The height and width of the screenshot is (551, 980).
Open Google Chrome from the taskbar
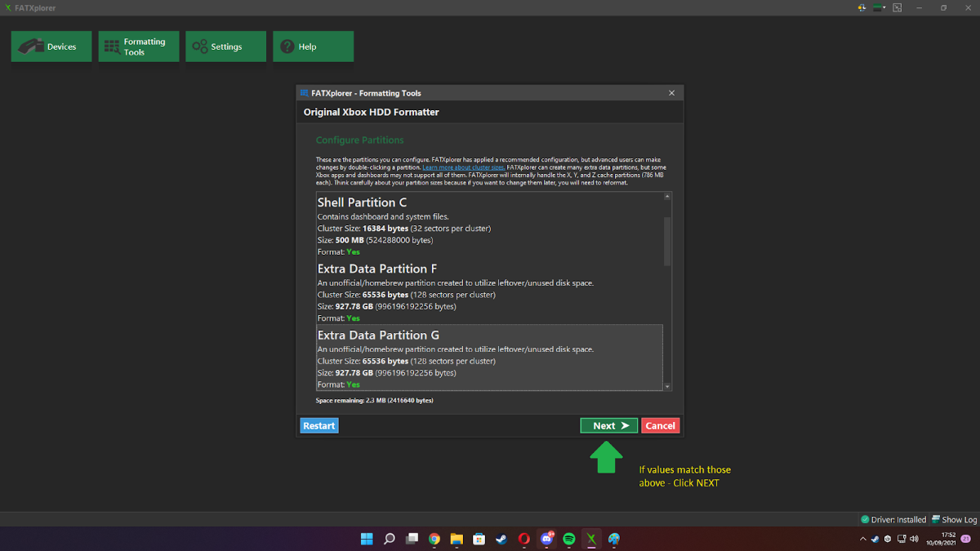[434, 539]
